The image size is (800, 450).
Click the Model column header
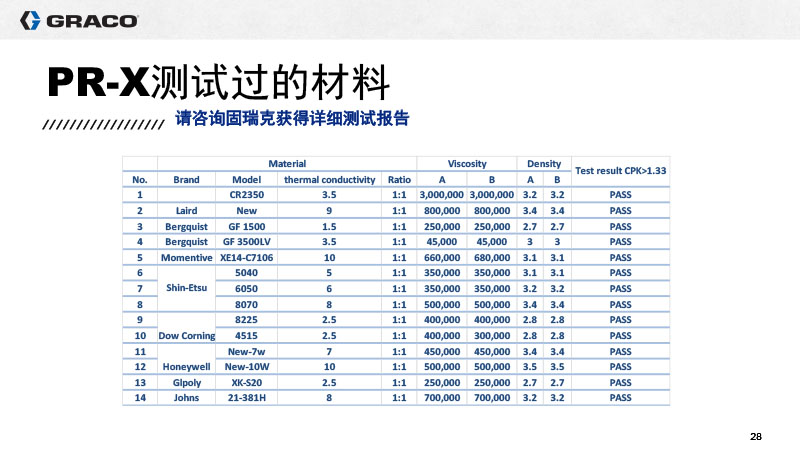click(246, 180)
